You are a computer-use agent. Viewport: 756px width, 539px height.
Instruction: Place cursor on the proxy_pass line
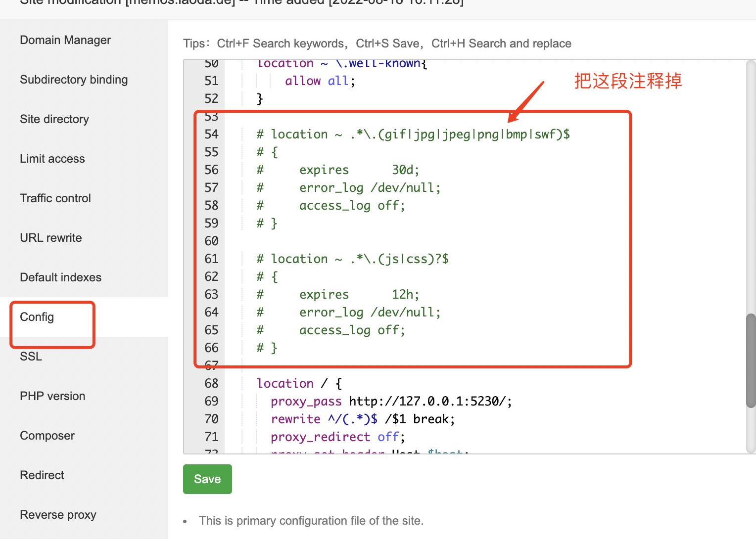click(391, 401)
